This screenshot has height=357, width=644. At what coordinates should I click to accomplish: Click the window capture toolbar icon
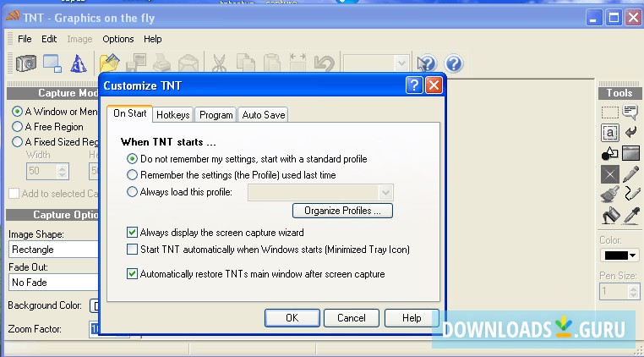(52, 63)
